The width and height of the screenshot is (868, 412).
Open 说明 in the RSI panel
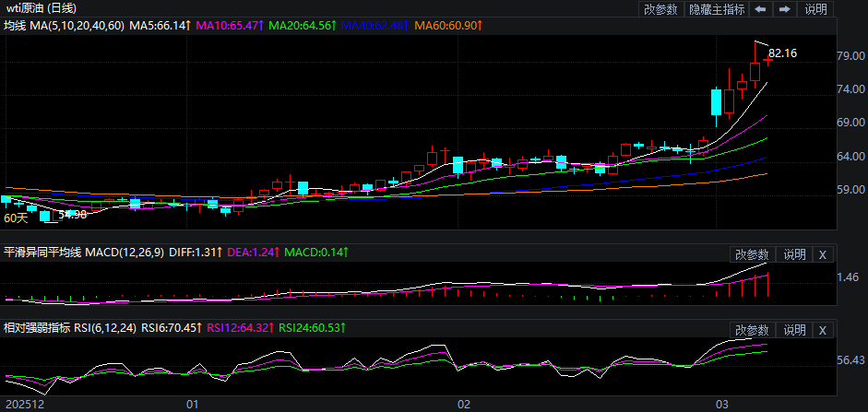pos(794,330)
